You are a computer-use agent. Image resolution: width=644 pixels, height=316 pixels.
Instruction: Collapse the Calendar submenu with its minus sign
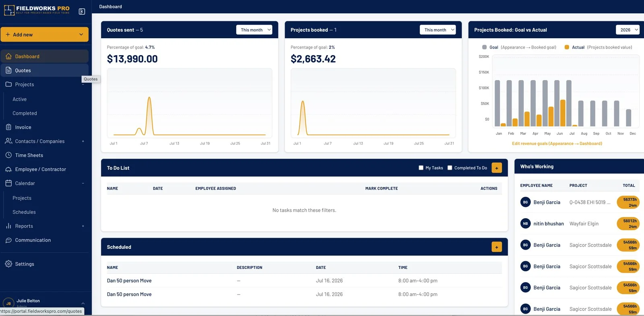83,183
